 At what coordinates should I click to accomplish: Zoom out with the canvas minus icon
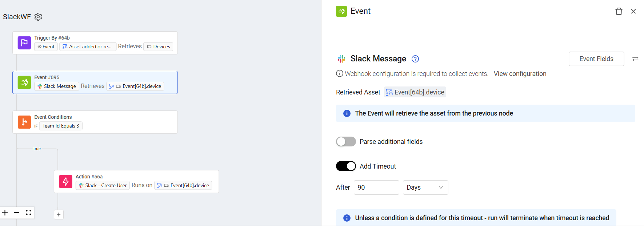point(17,213)
